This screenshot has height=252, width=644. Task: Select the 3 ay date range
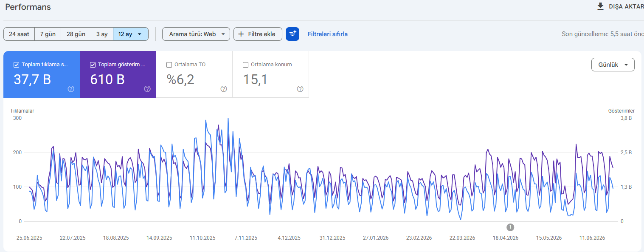[102, 34]
